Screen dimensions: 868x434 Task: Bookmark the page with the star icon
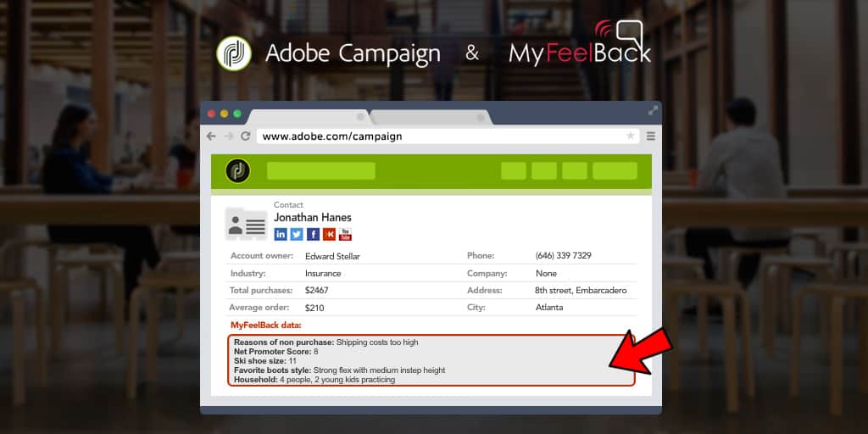coord(630,136)
